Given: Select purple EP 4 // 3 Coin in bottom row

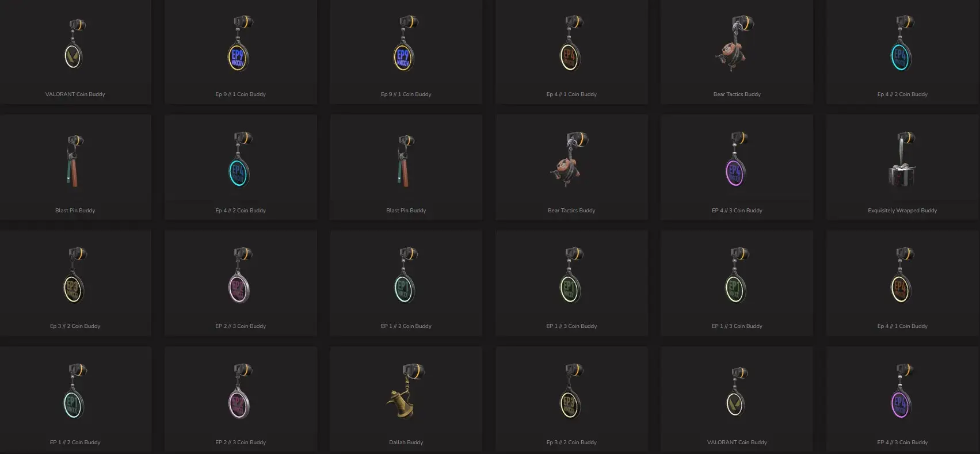Looking at the screenshot, I should (x=902, y=399).
